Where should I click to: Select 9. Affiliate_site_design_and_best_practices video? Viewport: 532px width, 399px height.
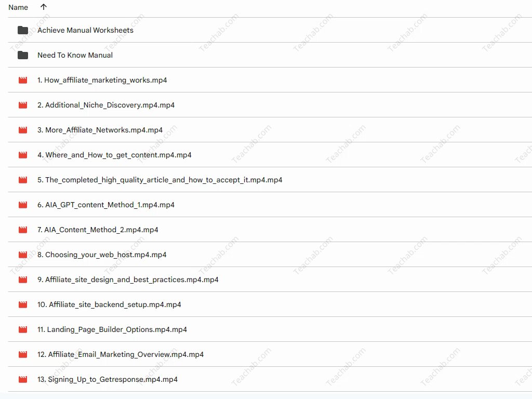click(x=128, y=280)
